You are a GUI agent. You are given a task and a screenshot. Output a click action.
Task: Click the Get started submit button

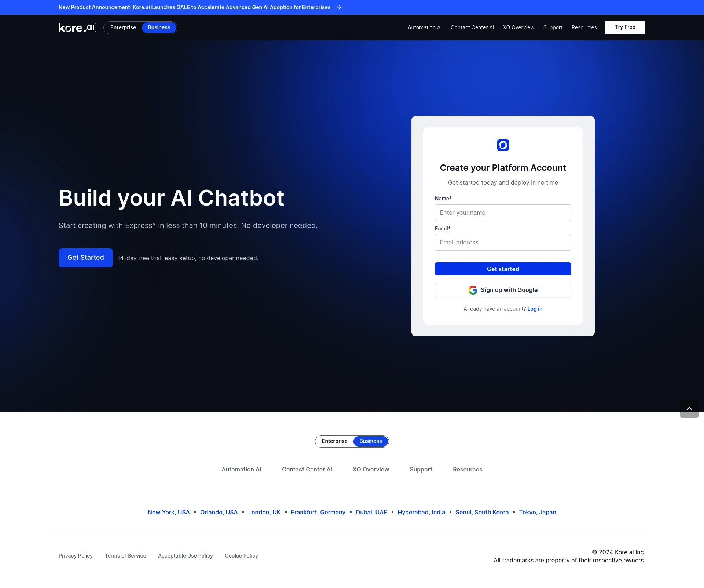coord(502,268)
